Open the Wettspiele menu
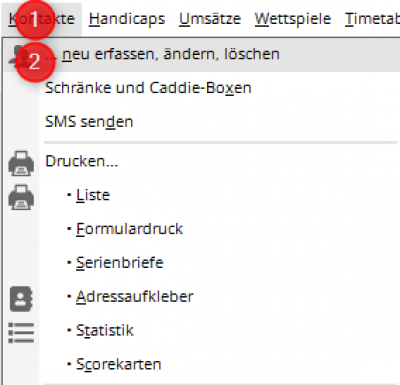The image size is (400, 385). point(293,19)
